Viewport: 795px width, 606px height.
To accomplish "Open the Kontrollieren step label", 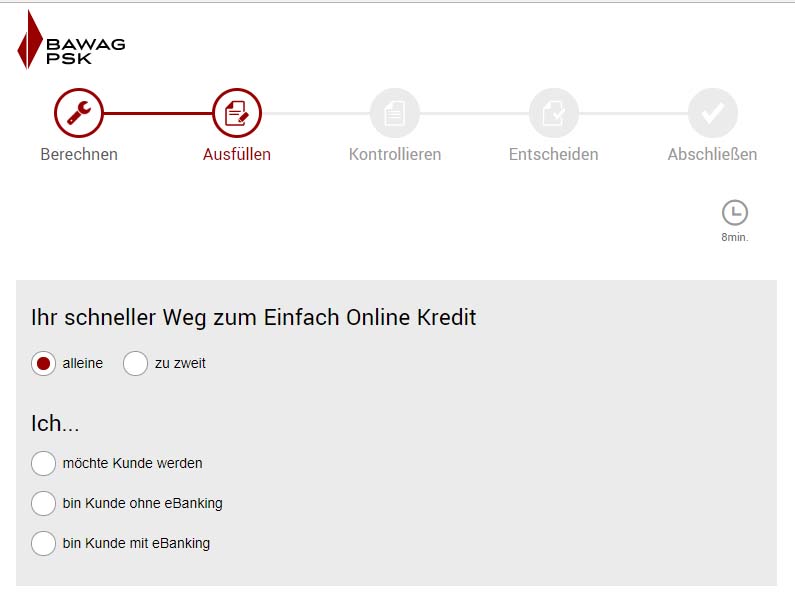I will point(395,154).
